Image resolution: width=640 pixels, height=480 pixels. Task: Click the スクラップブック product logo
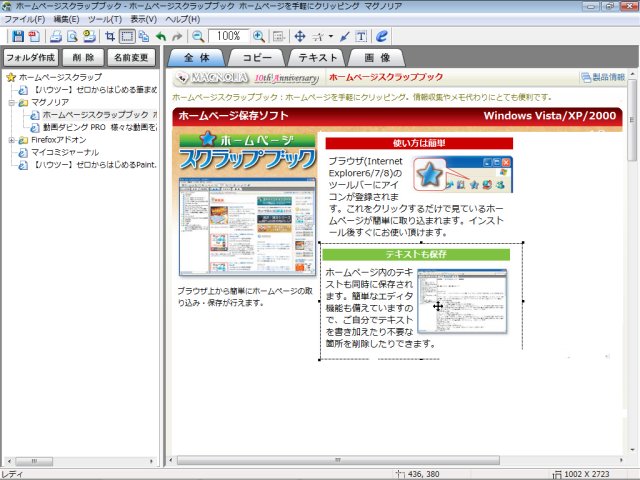(248, 151)
